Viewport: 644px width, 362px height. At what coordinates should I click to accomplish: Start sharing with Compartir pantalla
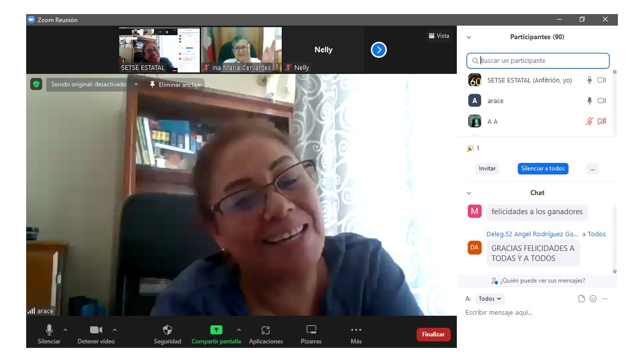tap(216, 334)
